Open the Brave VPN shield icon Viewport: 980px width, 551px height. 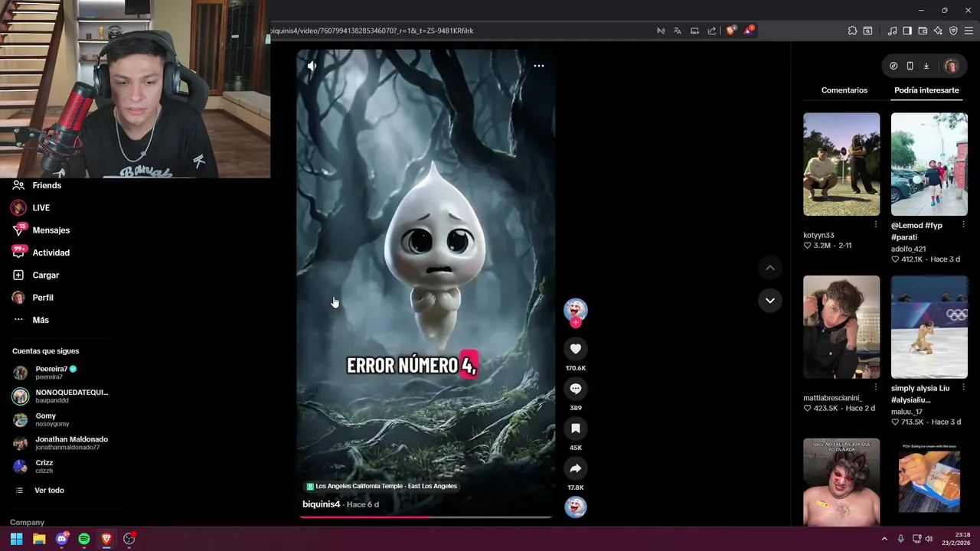coord(953,31)
